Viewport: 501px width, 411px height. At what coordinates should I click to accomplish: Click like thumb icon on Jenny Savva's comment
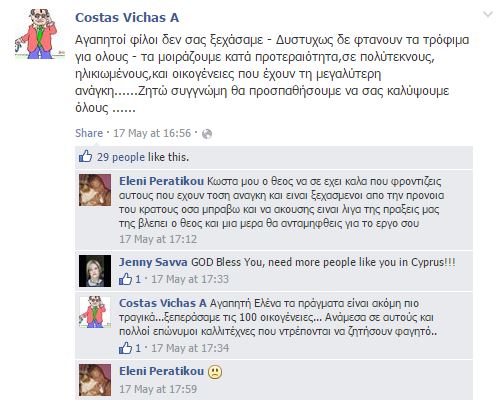pos(125,279)
